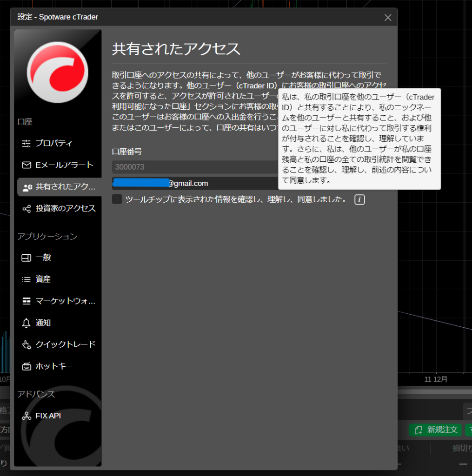This screenshot has height=476, width=472.
Task: Click the Properties sliders icon in sidebar
Action: (27, 144)
